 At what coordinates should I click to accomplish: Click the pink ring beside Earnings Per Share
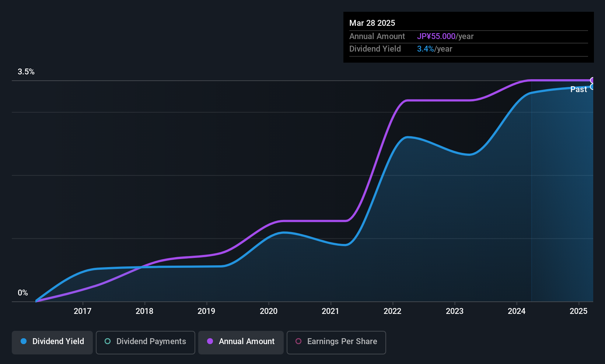click(298, 342)
